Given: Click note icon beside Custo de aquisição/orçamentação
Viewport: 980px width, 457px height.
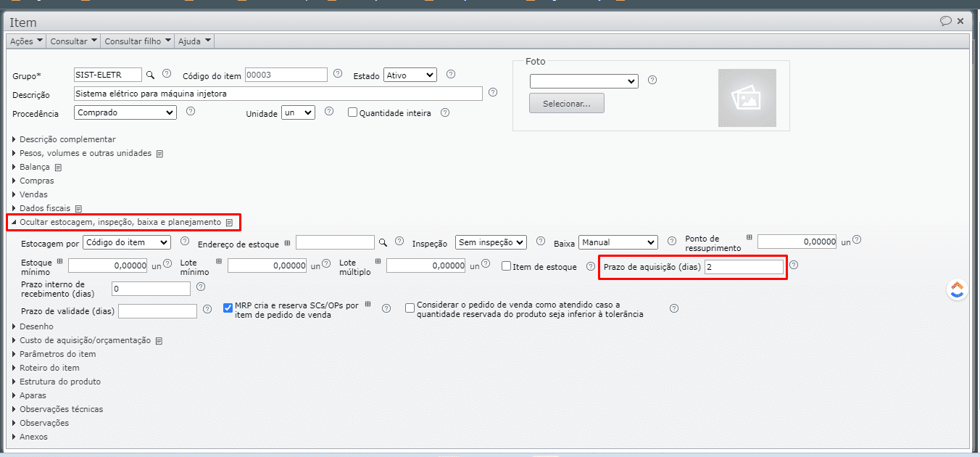Looking at the screenshot, I should pos(159,341).
